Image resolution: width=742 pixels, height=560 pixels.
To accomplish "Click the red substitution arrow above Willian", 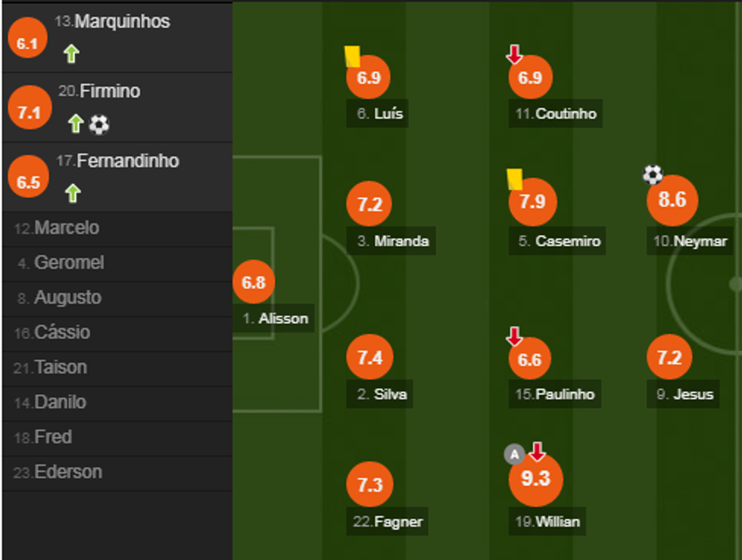I will (537, 452).
